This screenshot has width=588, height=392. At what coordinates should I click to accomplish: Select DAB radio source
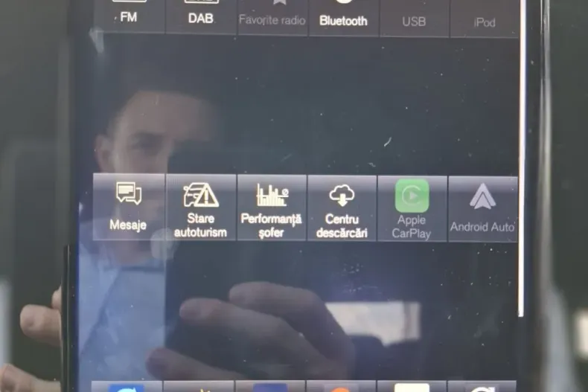click(x=201, y=17)
